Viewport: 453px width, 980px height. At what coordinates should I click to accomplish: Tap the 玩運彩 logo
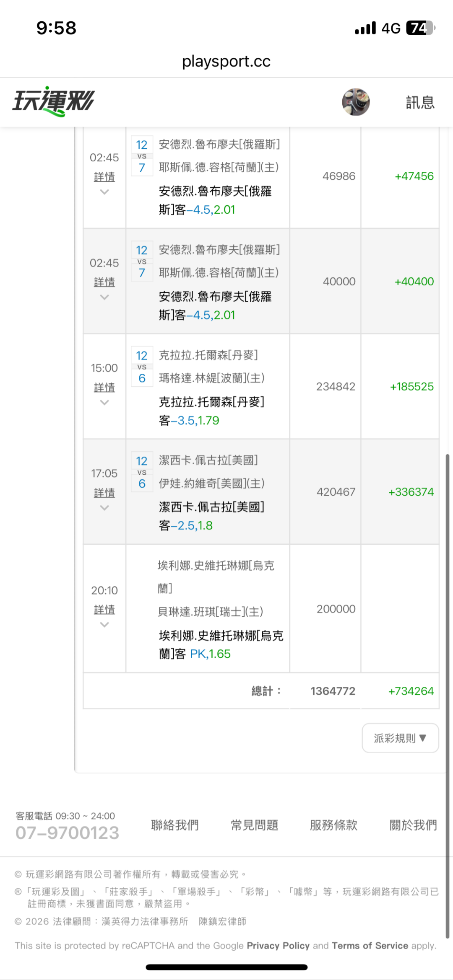(x=54, y=101)
